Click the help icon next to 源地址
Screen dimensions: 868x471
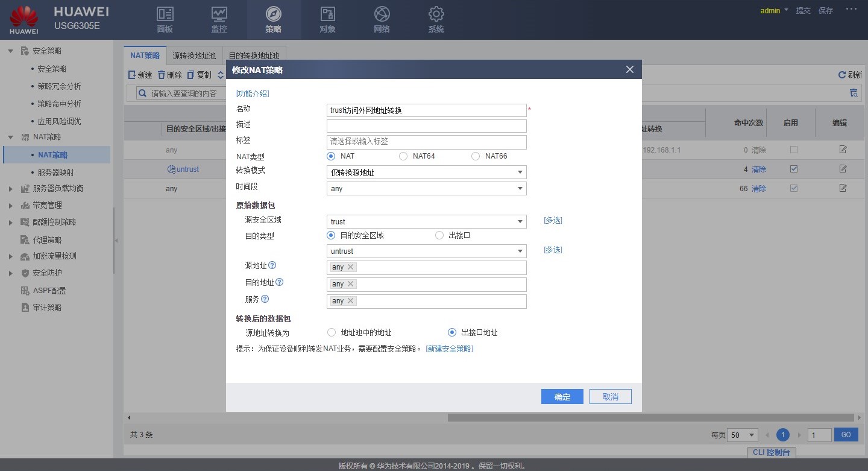272,265
